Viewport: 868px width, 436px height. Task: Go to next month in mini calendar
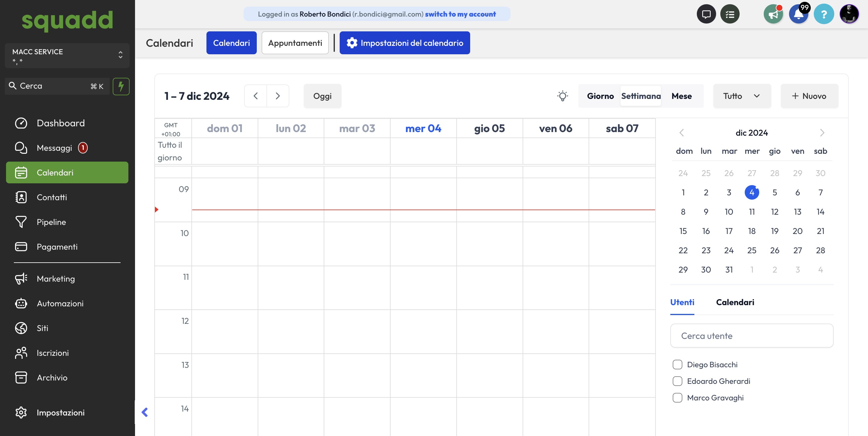click(x=822, y=133)
